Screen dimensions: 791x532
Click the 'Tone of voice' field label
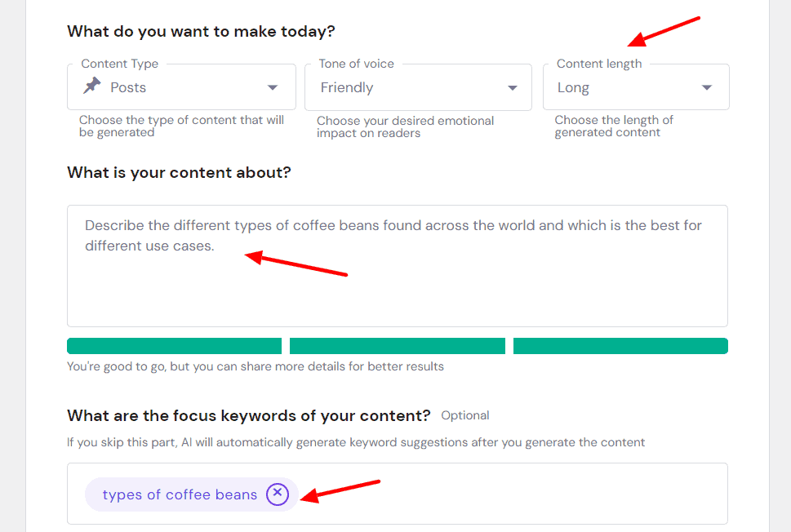click(x=356, y=64)
